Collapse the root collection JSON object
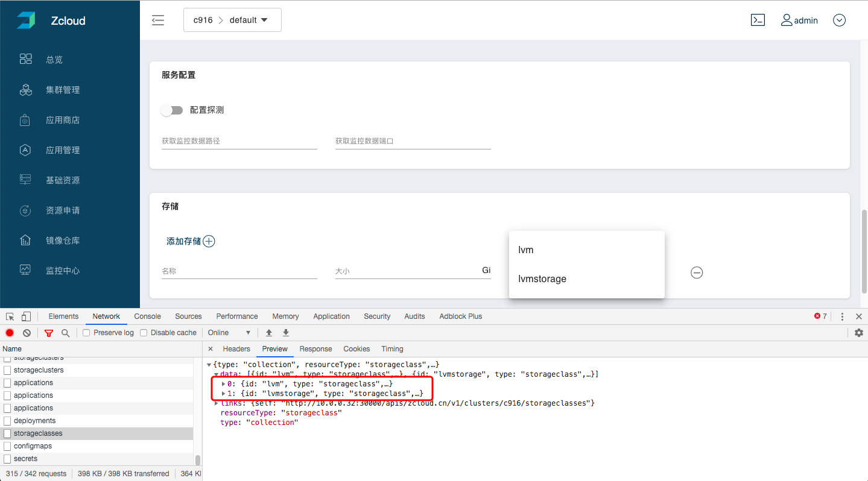The image size is (868, 481). [209, 365]
